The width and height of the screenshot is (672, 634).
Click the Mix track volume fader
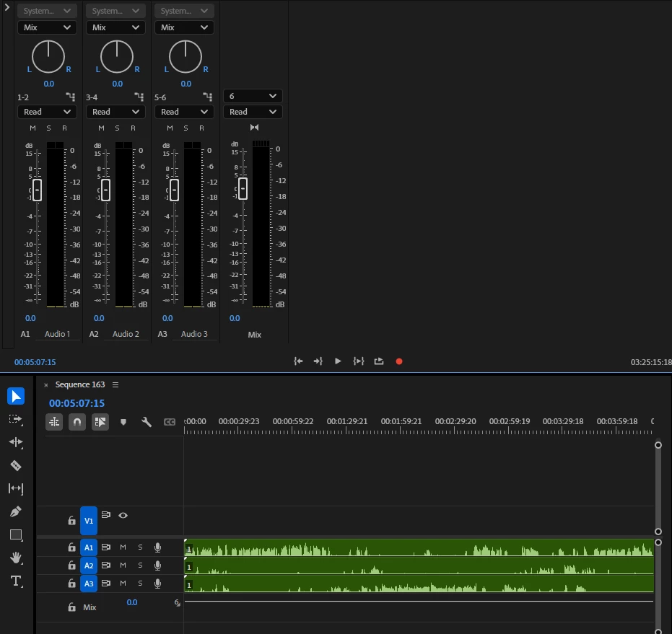243,188
